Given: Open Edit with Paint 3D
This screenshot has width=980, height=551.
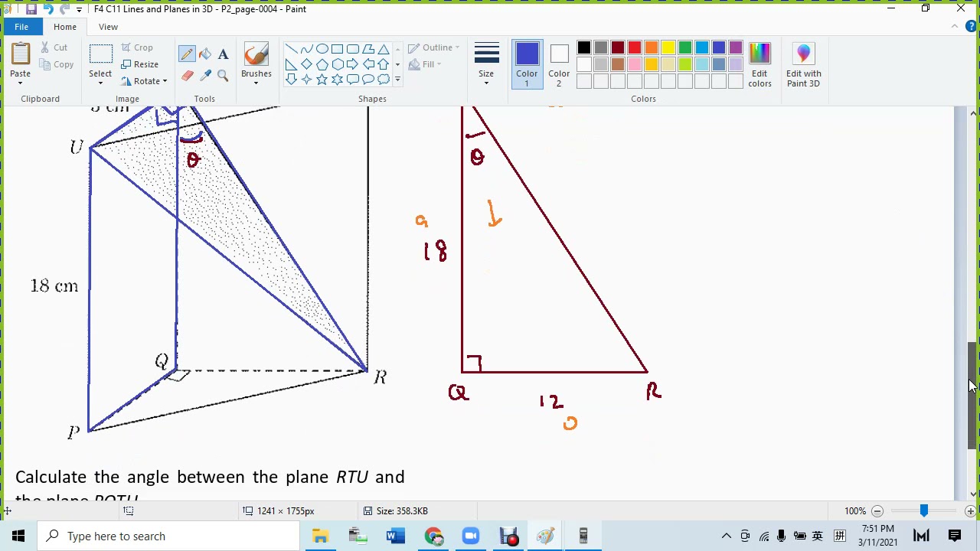Looking at the screenshot, I should (803, 65).
